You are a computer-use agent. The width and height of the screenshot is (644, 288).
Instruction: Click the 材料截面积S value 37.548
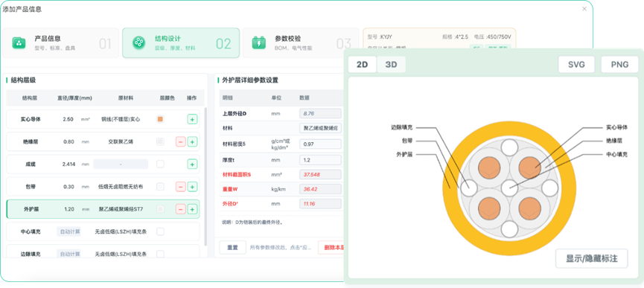click(x=320, y=175)
